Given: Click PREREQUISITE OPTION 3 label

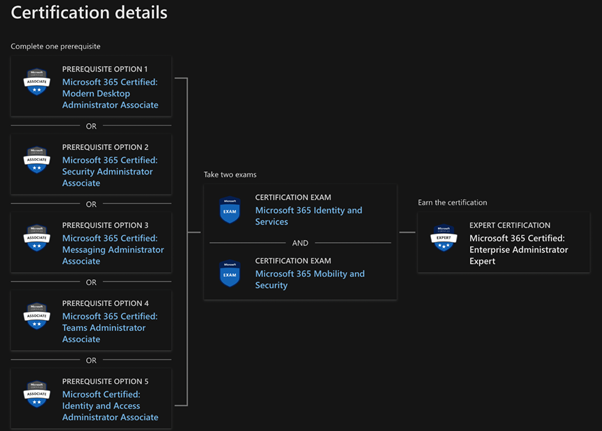Looking at the screenshot, I should click(105, 225).
